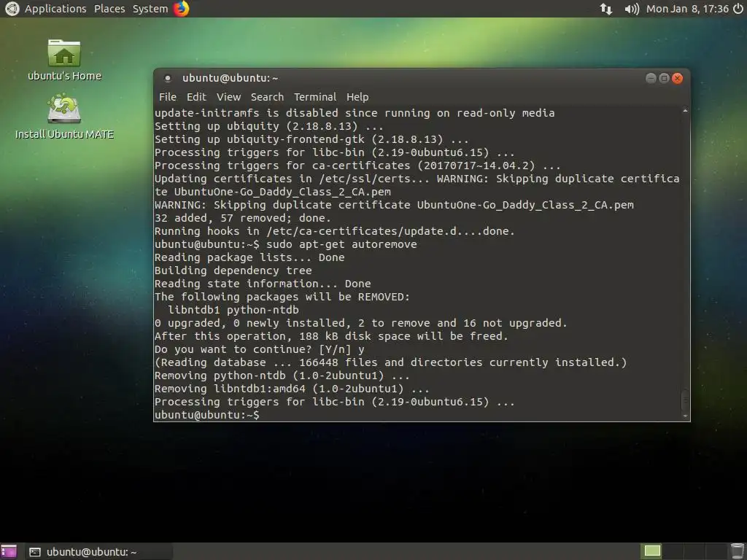Close the terminal window

(678, 78)
